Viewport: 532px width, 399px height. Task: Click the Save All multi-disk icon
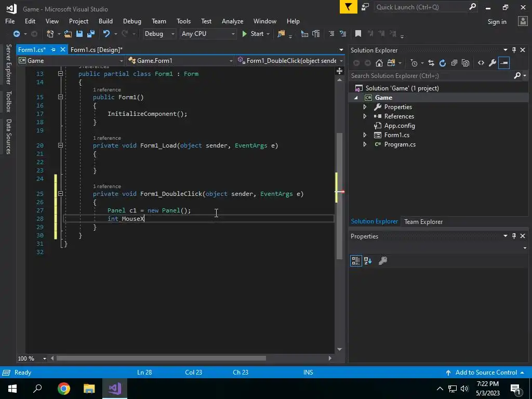[x=90, y=34]
